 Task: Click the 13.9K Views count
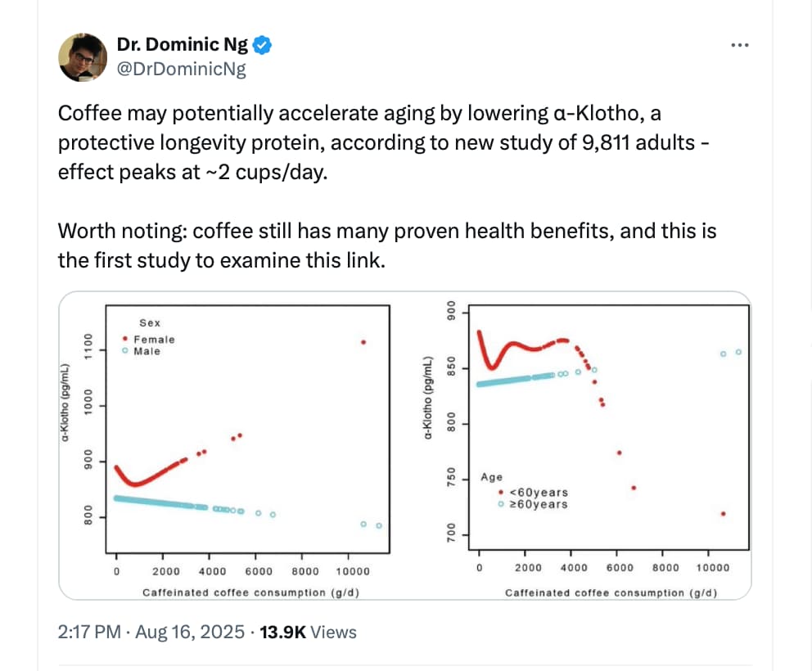[x=307, y=632]
